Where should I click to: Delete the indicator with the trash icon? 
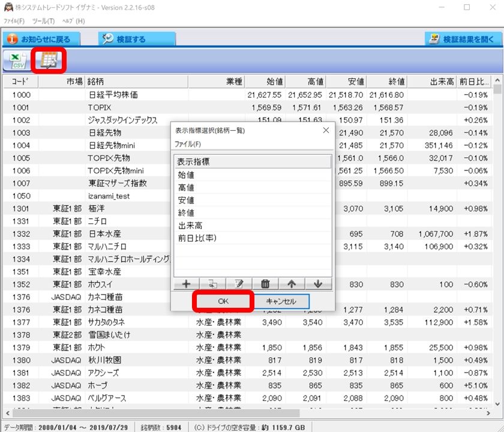point(265,284)
